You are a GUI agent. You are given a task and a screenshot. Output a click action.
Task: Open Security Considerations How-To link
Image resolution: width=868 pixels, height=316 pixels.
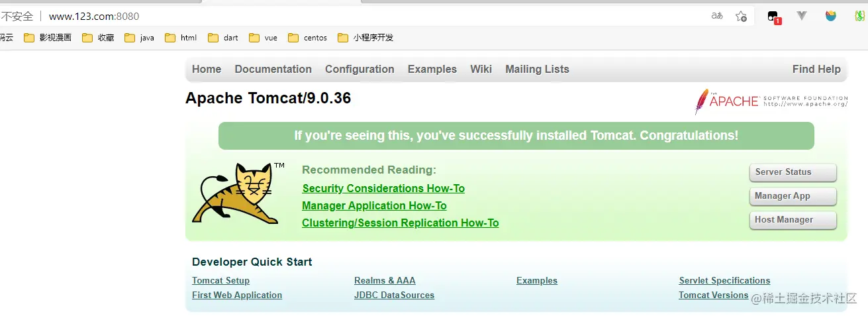tap(383, 188)
